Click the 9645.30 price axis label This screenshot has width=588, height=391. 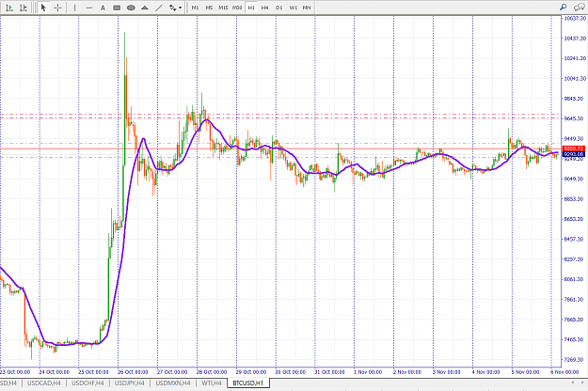575,118
